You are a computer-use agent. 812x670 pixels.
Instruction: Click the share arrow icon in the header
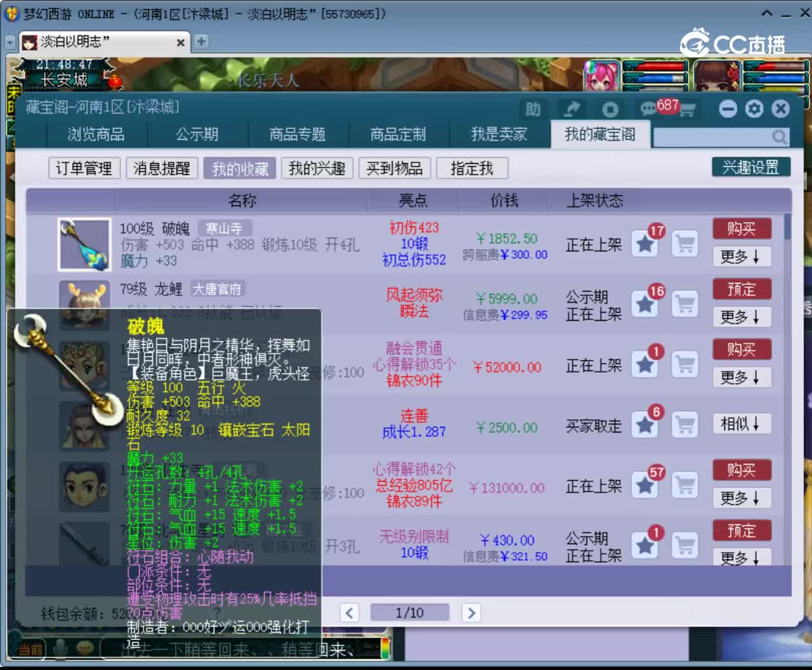tap(572, 109)
